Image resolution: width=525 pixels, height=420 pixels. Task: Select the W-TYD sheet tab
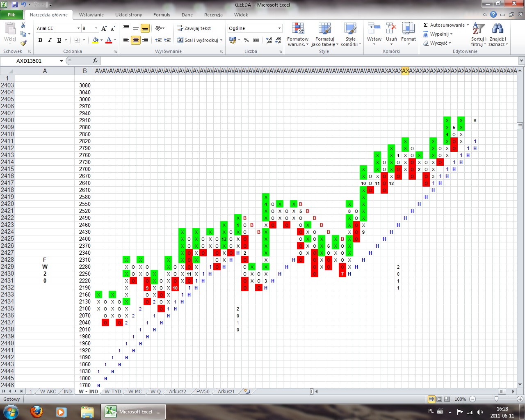tap(113, 392)
